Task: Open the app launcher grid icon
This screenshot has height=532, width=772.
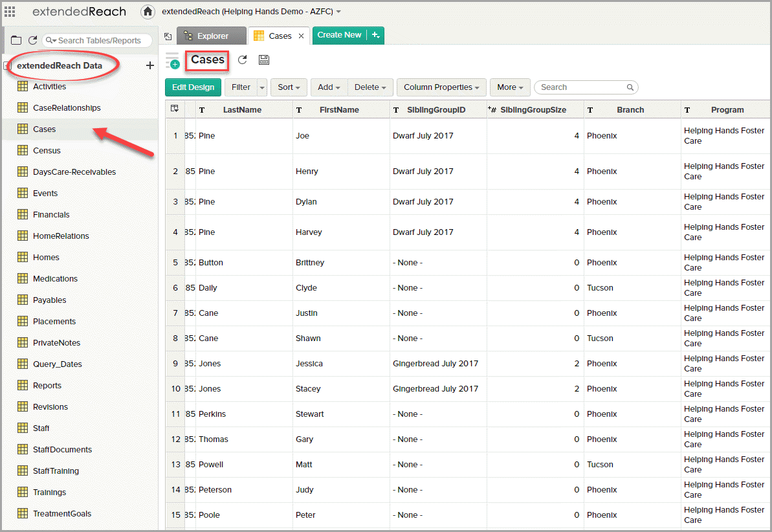Action: (x=9, y=11)
